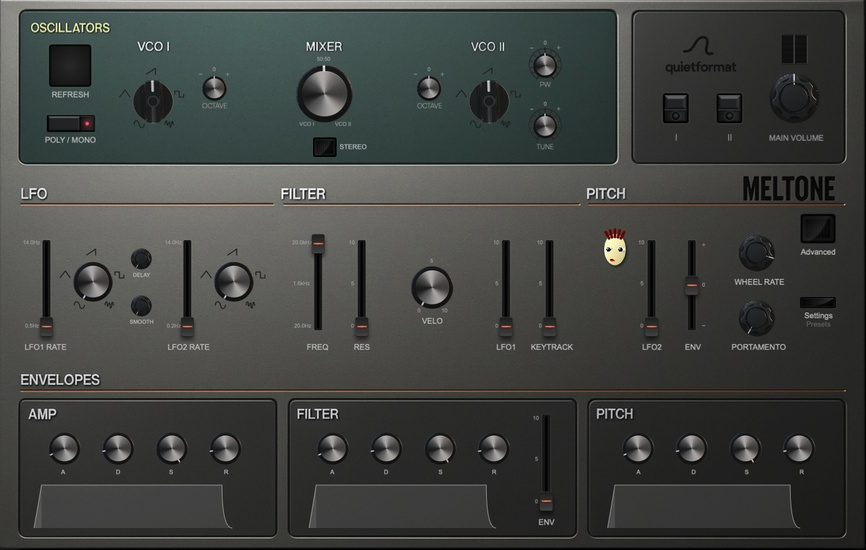This screenshot has width=866, height=550.
Task: Click the FILTER envelope shape display
Action: tap(402, 506)
